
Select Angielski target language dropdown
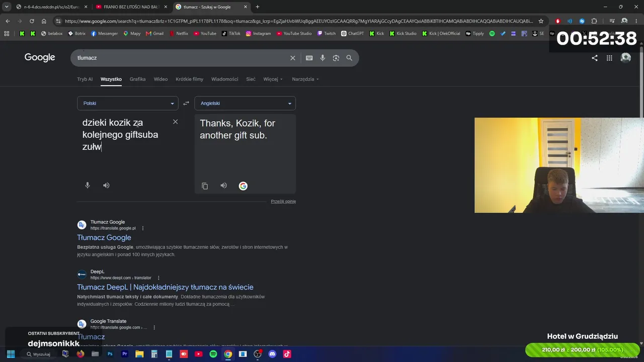245,103
